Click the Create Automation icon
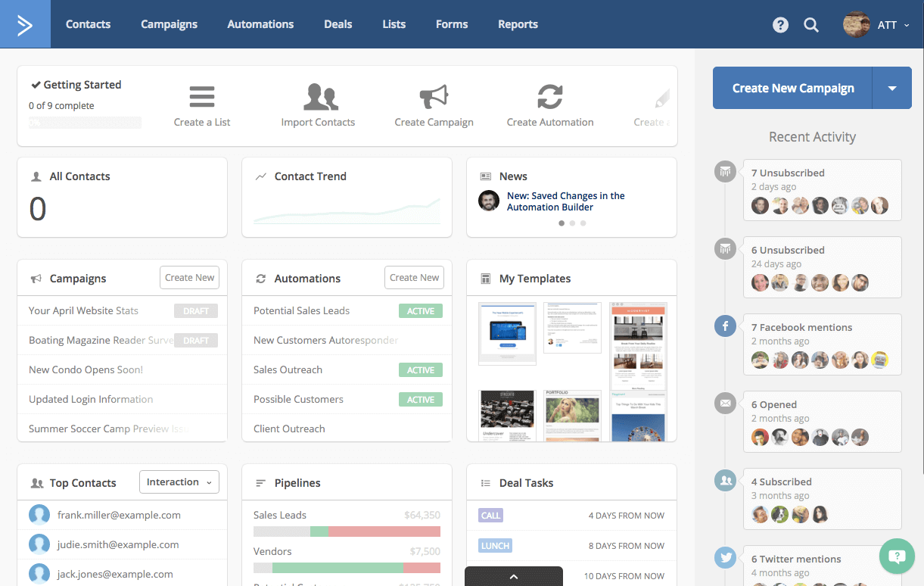The image size is (924, 586). pyautogui.click(x=550, y=97)
